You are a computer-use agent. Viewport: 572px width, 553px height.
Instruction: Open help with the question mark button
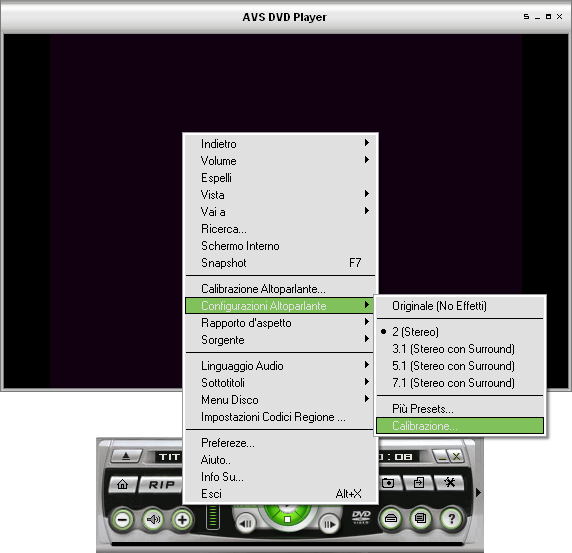tap(451, 518)
